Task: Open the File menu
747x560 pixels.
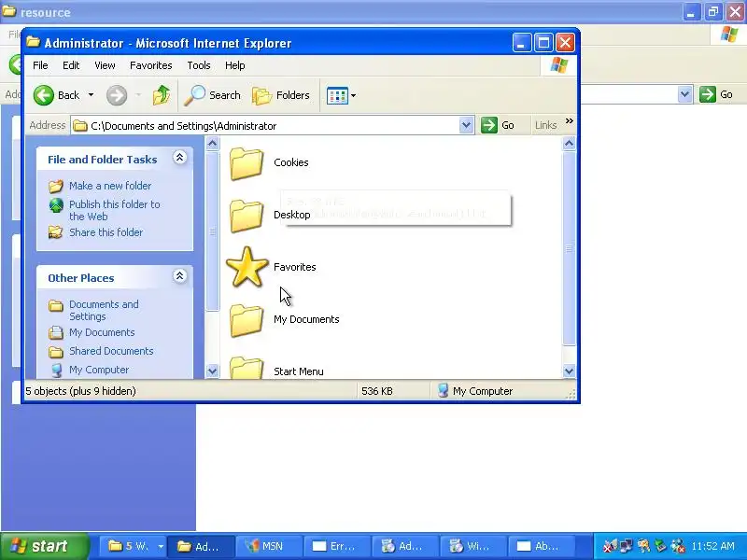Action: point(40,65)
